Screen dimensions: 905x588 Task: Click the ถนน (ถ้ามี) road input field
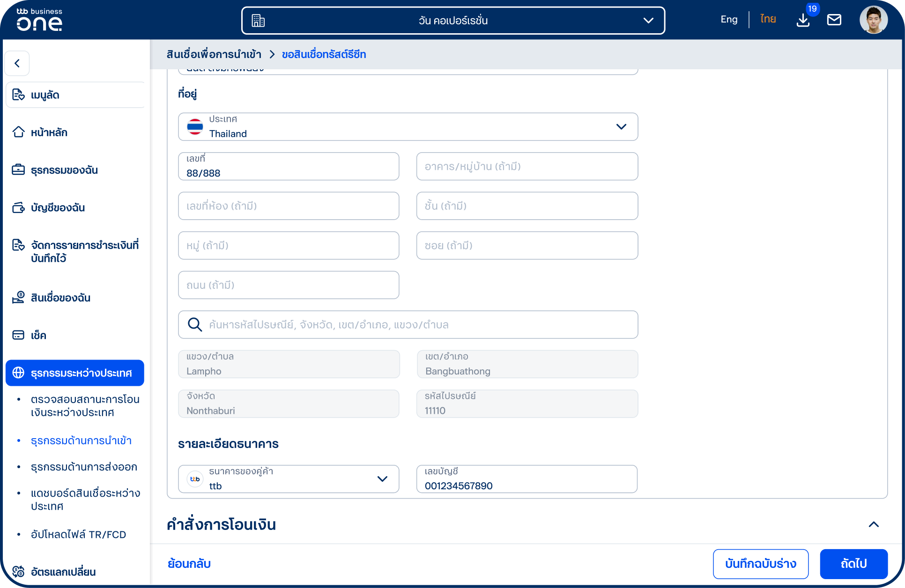click(x=289, y=285)
